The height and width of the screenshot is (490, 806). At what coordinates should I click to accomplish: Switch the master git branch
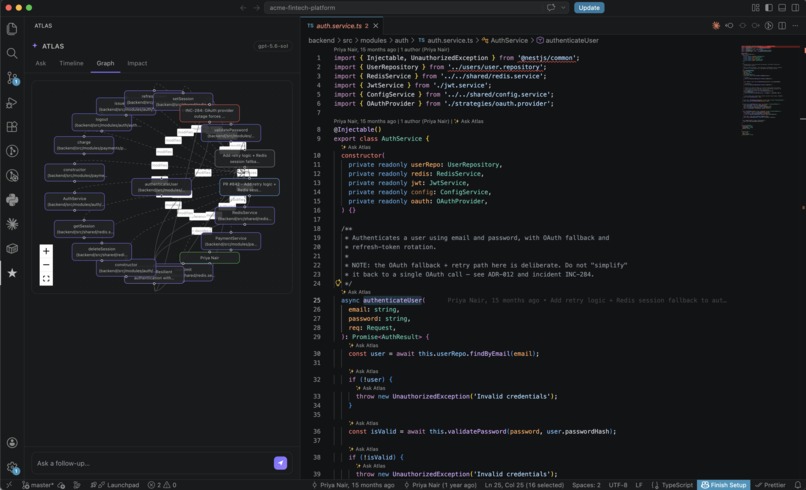click(x=38, y=485)
